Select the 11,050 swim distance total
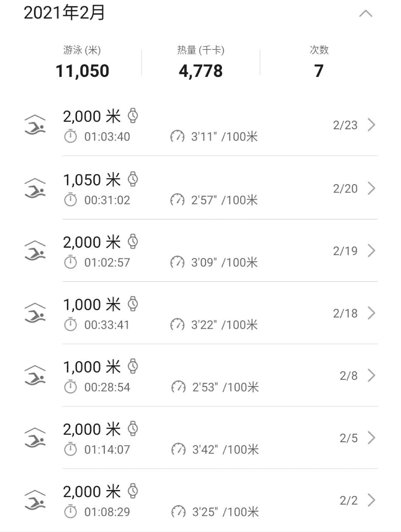This screenshot has width=401, height=532. tap(82, 71)
